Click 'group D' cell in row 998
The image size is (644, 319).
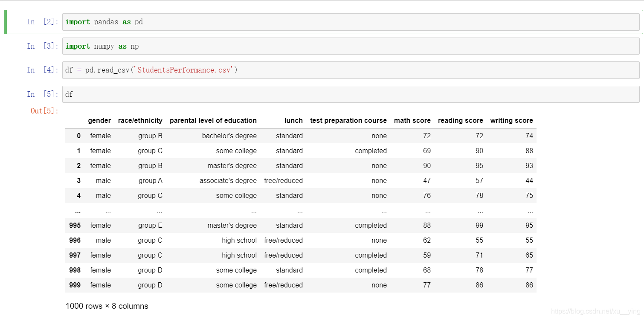[x=150, y=270]
